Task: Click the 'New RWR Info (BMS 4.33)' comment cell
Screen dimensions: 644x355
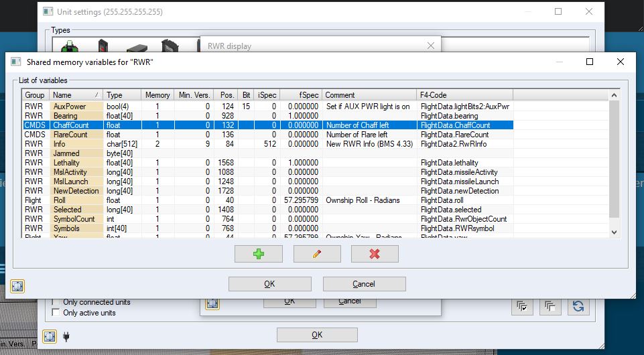Action: 369,144
